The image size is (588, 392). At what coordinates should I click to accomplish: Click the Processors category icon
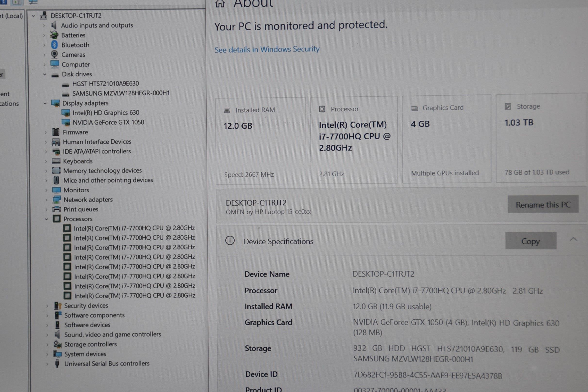click(57, 219)
